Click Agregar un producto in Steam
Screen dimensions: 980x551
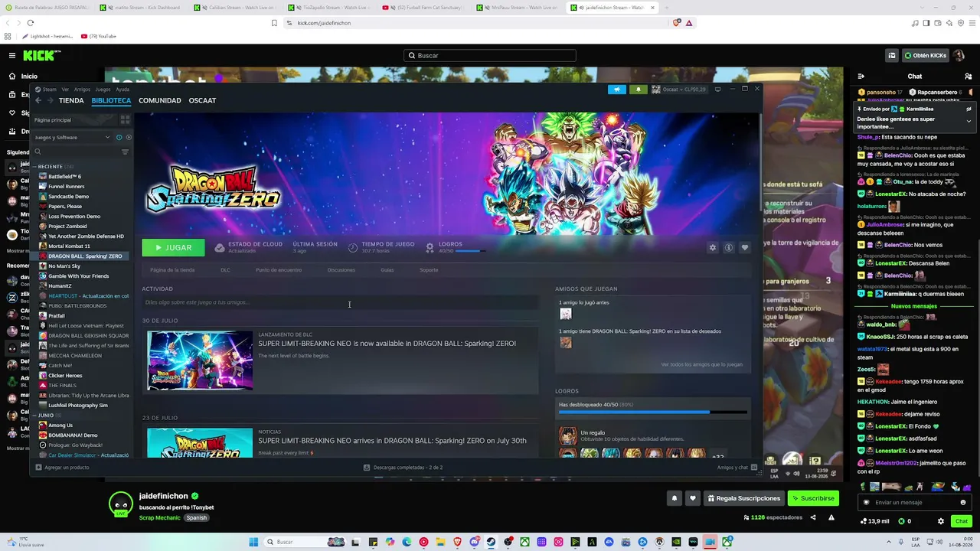62,468
